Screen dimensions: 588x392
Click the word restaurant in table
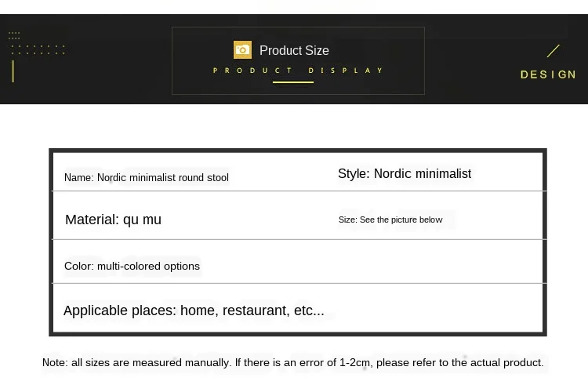pyautogui.click(x=256, y=310)
